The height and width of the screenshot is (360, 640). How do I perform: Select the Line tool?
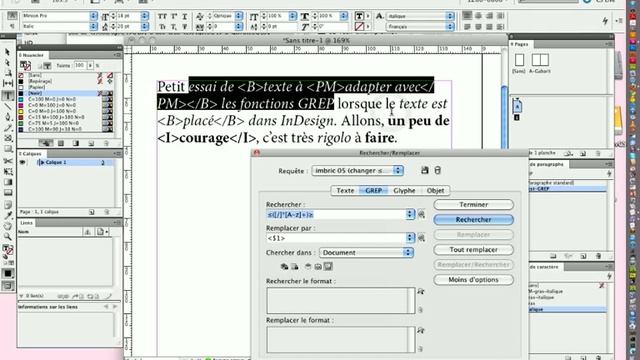tap(8, 106)
